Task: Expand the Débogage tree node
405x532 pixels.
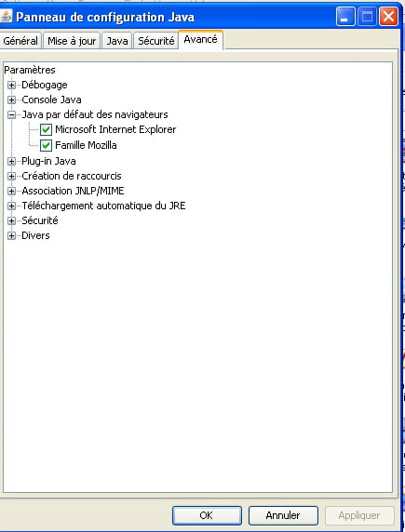Action: [x=11, y=85]
